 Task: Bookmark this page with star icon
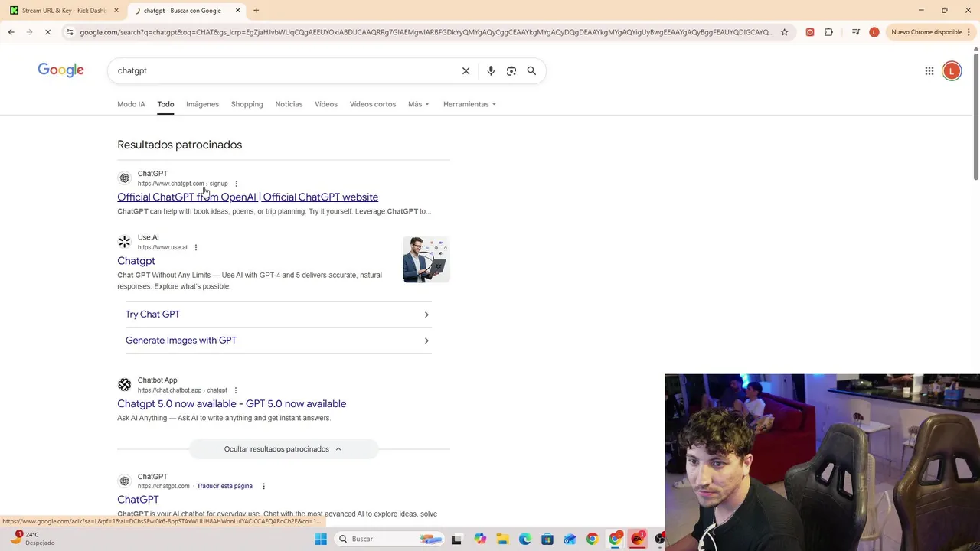point(784,32)
